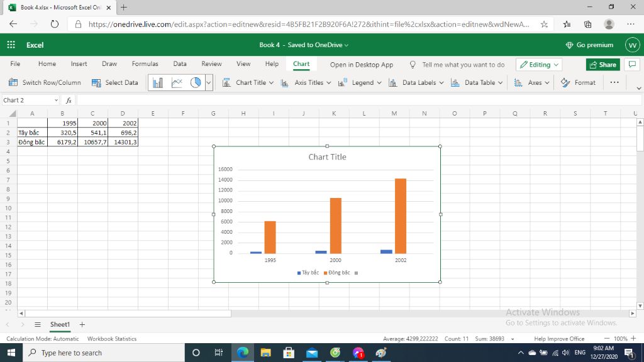This screenshot has width=644, height=362.
Task: Open the all sheets list icon
Action: [x=37, y=324]
